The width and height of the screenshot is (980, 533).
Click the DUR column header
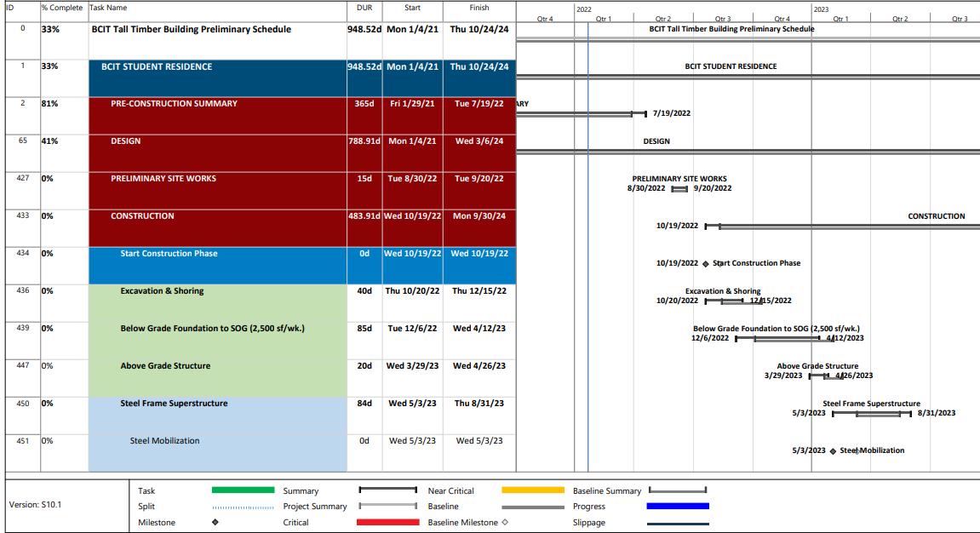[364, 8]
